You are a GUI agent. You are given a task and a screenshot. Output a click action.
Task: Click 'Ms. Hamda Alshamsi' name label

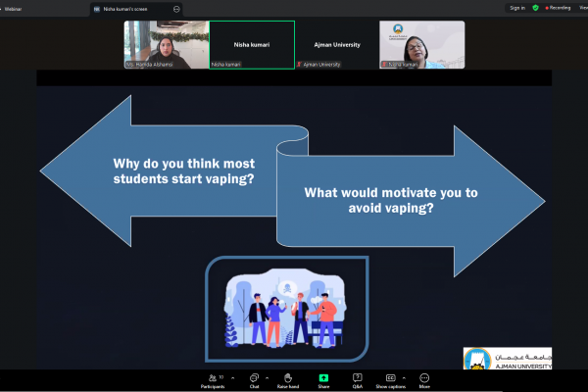(149, 65)
